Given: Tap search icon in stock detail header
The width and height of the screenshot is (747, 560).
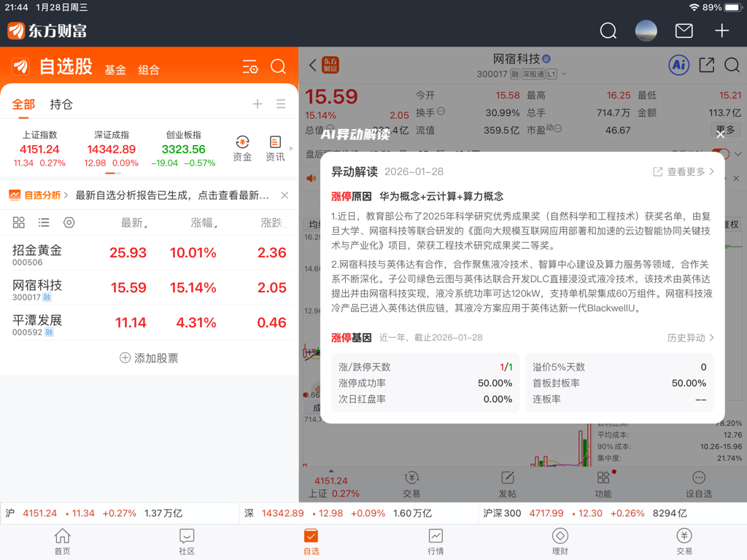Looking at the screenshot, I should (x=732, y=65).
